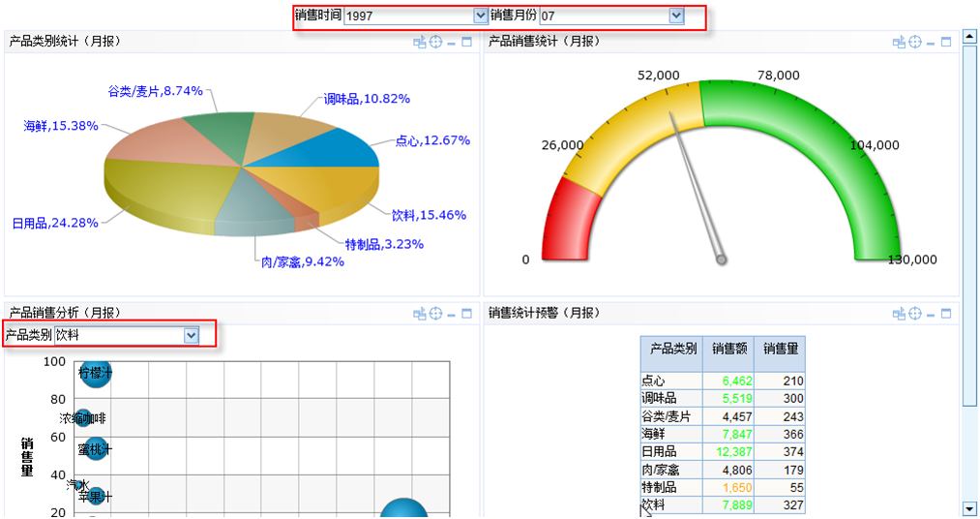This screenshot has height=519, width=980.
Task: Click the gauge needle pivot
Action: tap(722, 259)
